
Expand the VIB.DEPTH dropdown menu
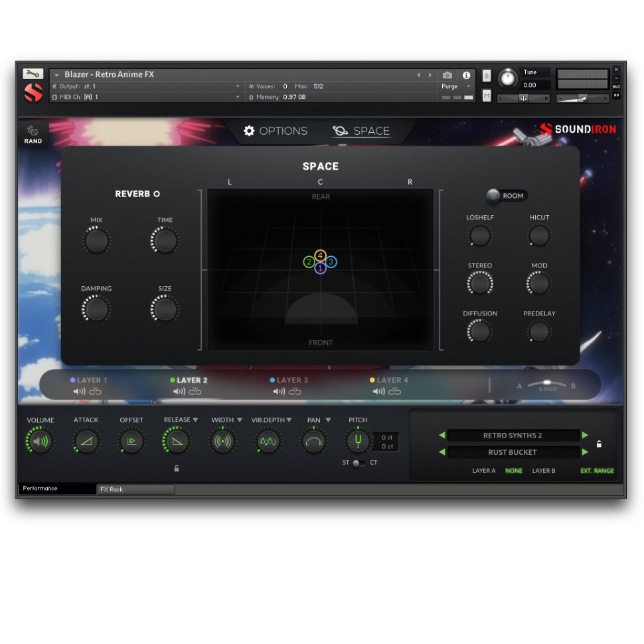point(289,420)
